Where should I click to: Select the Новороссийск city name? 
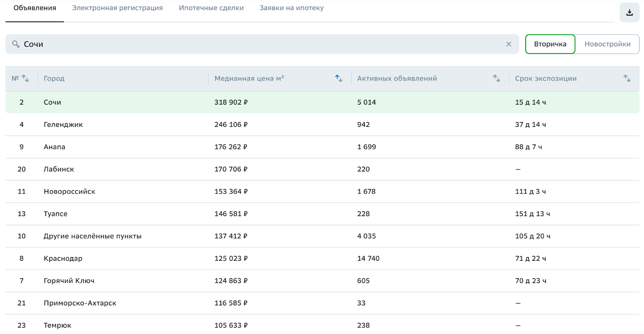pyautogui.click(x=70, y=192)
